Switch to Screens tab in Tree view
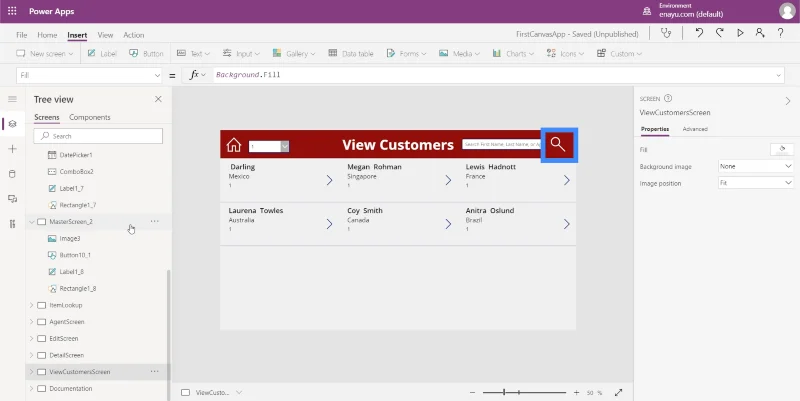This screenshot has height=401, width=800. coord(47,117)
